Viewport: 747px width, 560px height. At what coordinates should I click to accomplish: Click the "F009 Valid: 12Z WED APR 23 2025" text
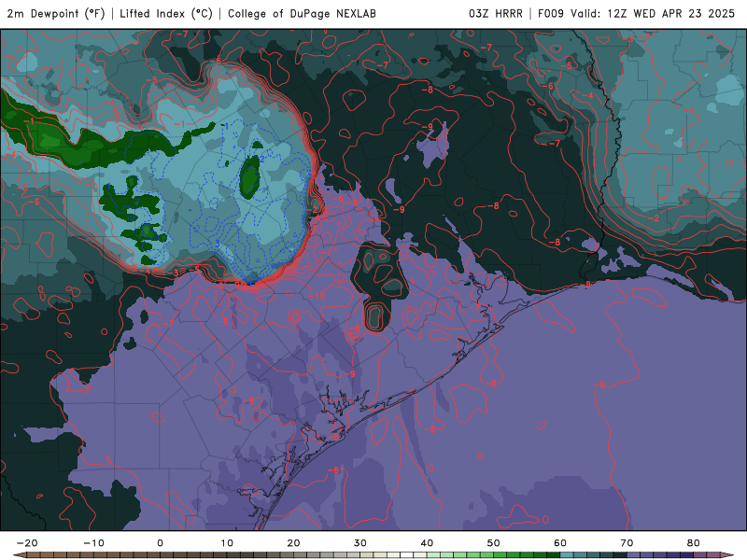pyautogui.click(x=637, y=14)
